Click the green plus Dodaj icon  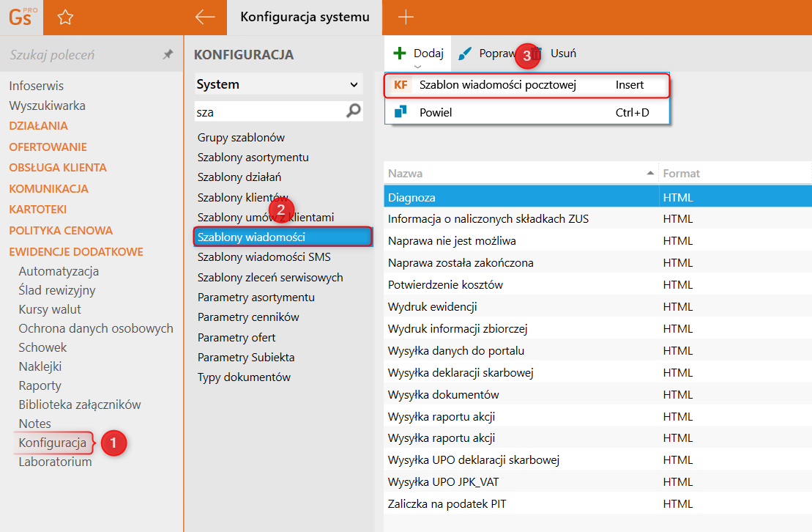400,53
